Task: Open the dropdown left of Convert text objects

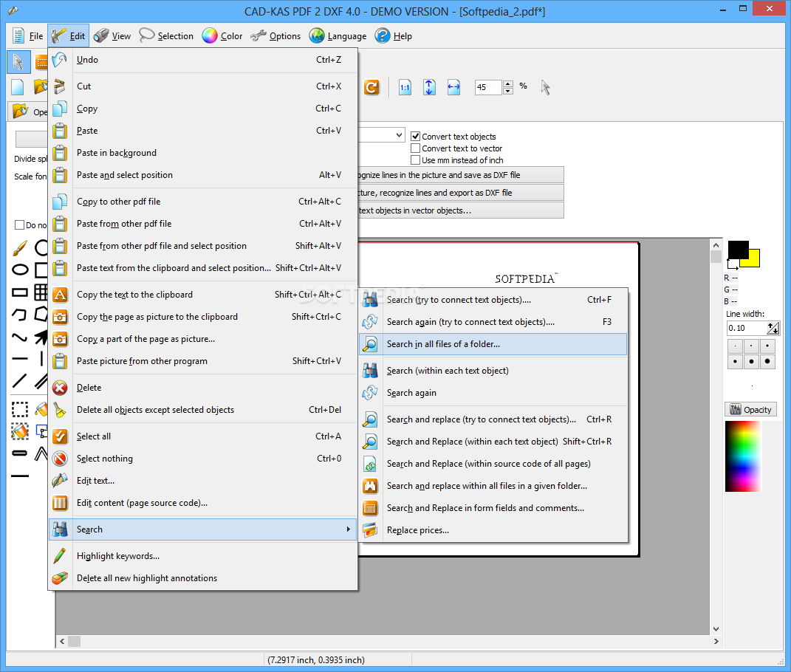Action: [x=399, y=134]
